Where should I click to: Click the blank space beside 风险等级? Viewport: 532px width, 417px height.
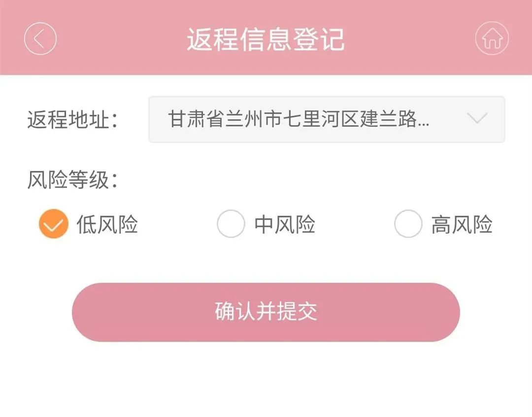(320, 181)
